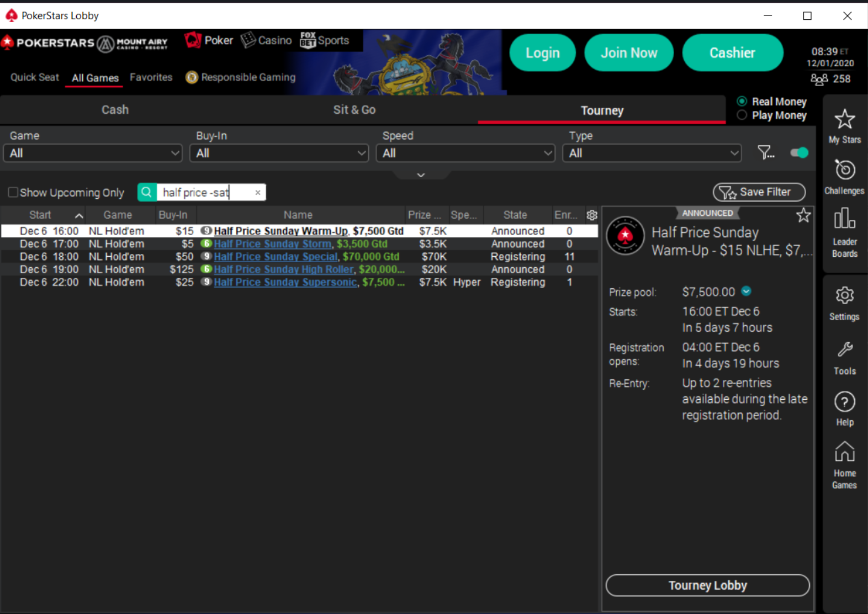Open the Type filter dropdown
Screen dimensions: 868x614
pyautogui.click(x=652, y=153)
